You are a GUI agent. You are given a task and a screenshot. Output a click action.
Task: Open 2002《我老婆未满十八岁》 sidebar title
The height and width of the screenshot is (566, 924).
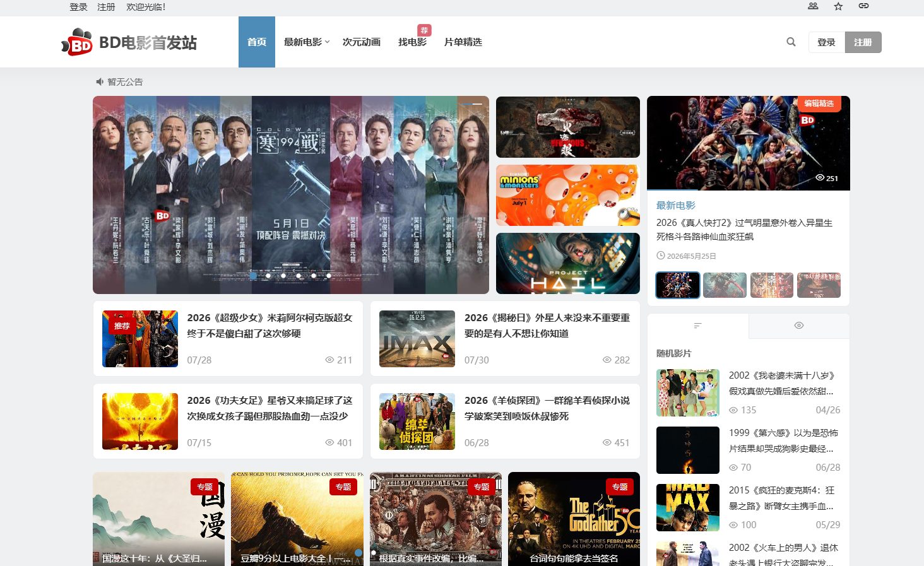(x=781, y=383)
